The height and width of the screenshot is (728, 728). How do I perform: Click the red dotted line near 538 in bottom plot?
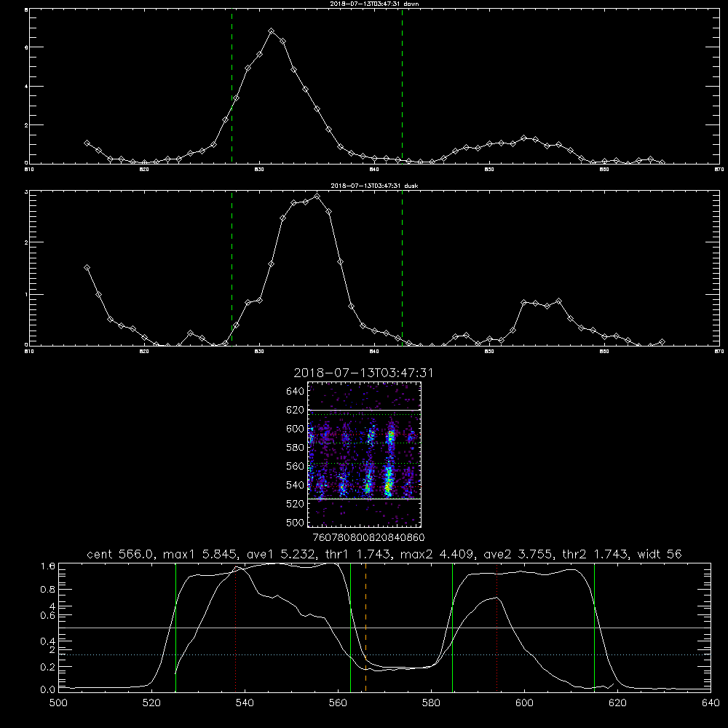(235, 628)
